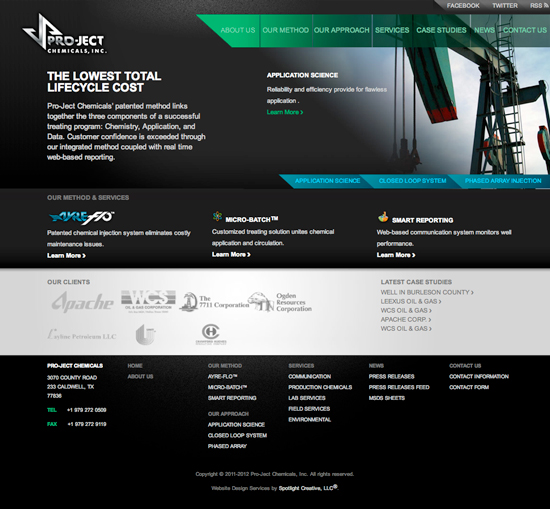The height and width of the screenshot is (509, 550).
Task: Click footer Phased Array link
Action: tap(227, 446)
